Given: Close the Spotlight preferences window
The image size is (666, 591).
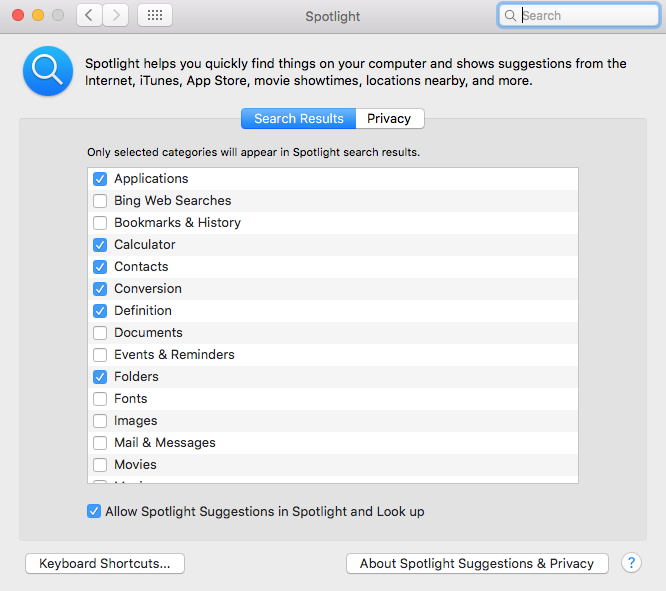Looking at the screenshot, I should click(x=18, y=15).
